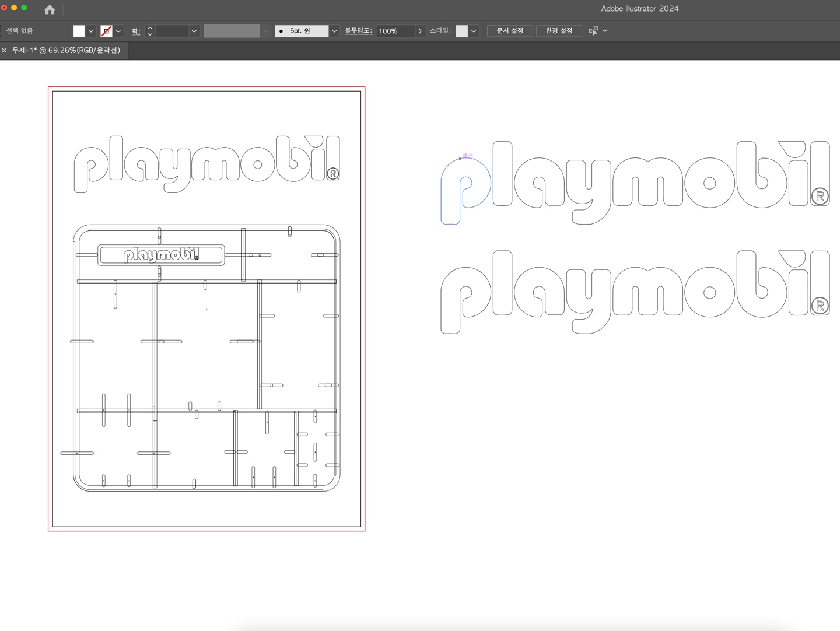Open the 획 stroke panel link
The width and height of the screenshot is (840, 631).
pos(136,31)
